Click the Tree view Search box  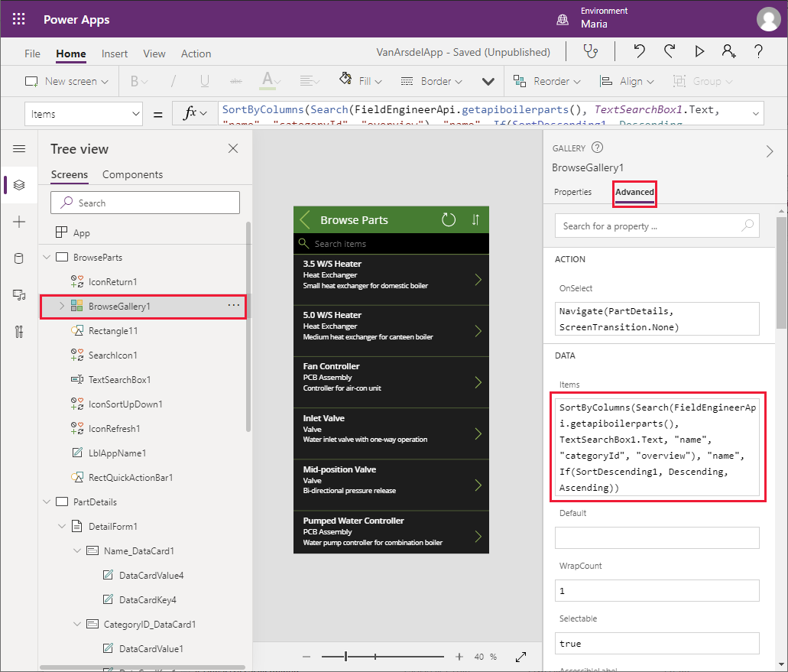click(145, 203)
